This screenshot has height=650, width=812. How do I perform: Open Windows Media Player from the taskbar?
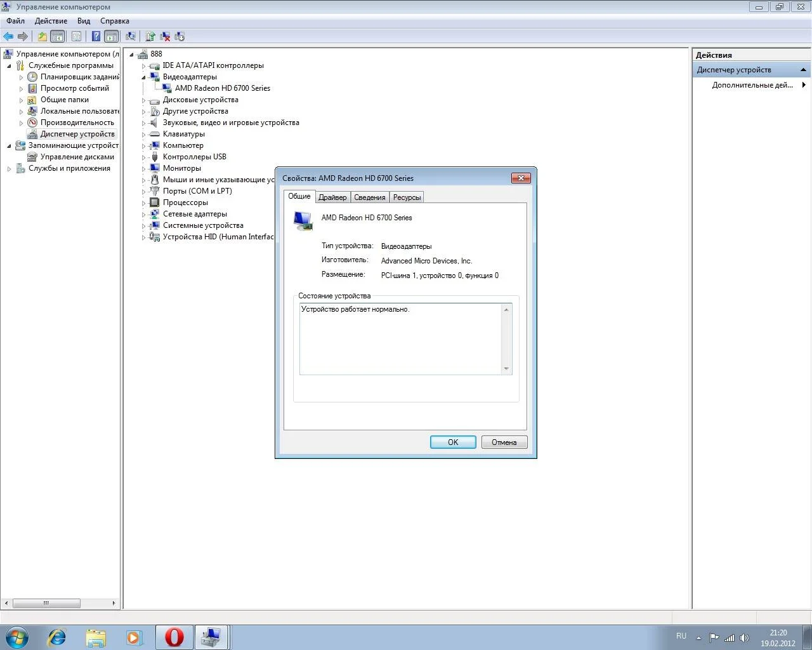tap(134, 637)
